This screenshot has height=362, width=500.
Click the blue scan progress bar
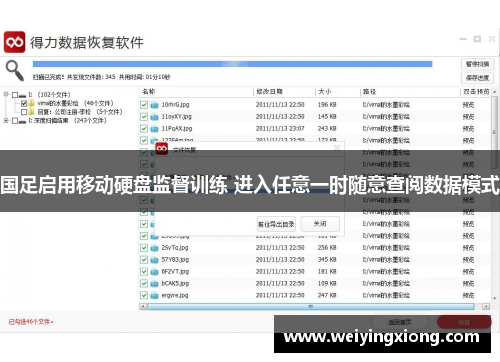[x=232, y=64]
